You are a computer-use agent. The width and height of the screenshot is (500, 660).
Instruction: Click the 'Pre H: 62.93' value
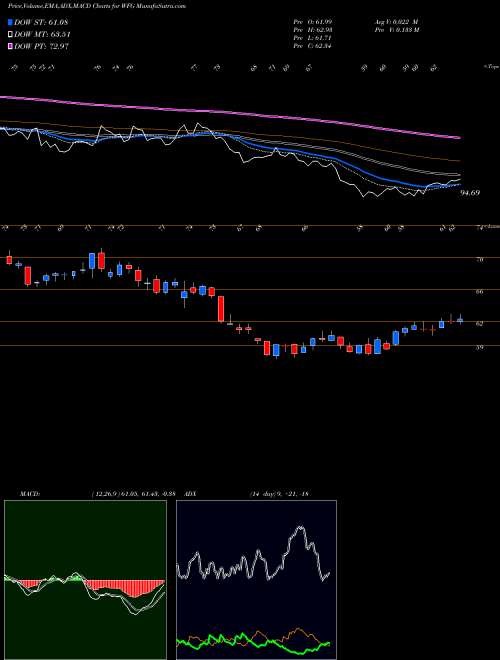click(313, 30)
